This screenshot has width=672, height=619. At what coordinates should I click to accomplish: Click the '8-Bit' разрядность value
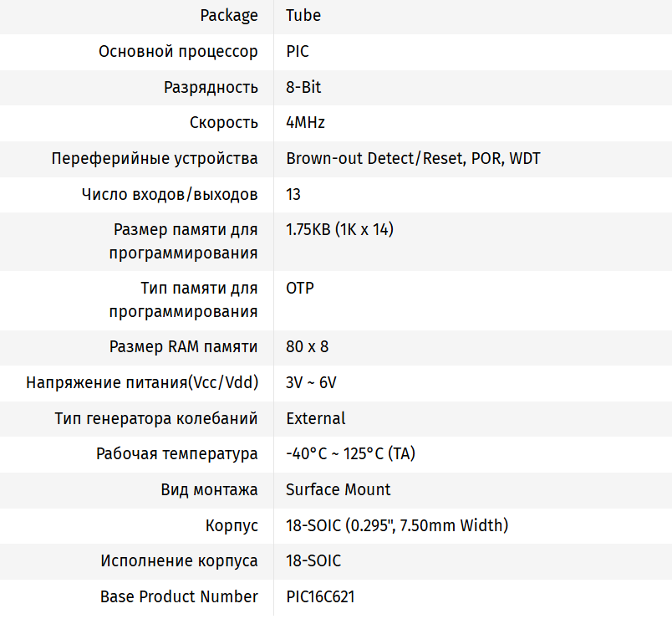pos(303,88)
